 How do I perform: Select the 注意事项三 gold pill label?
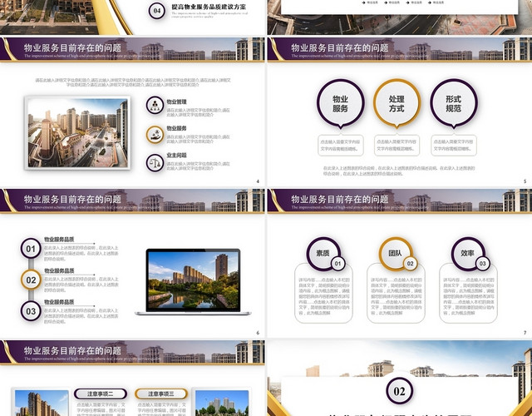click(161, 394)
